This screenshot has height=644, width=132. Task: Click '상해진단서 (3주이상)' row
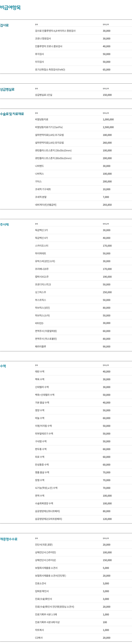click(x=45, y=560)
